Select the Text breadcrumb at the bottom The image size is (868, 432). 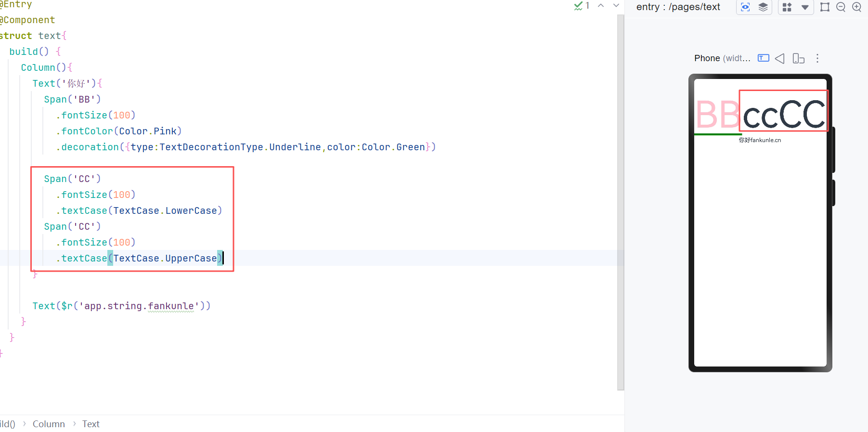[x=91, y=424]
